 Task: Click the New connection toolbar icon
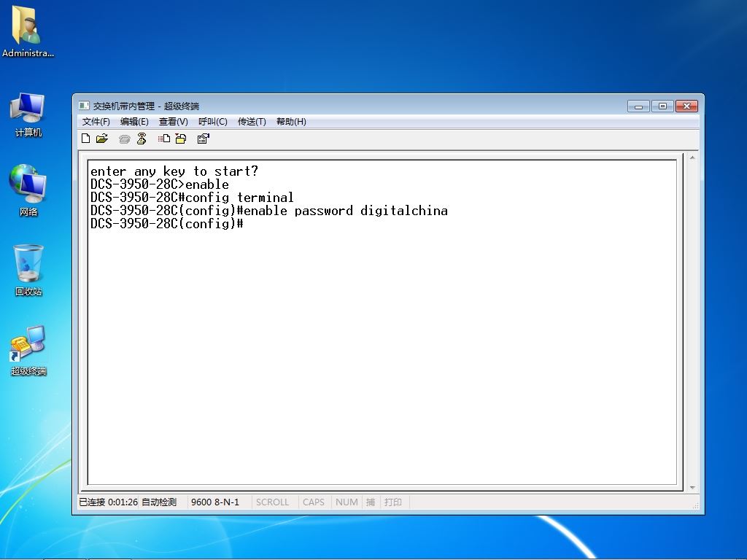[86, 139]
